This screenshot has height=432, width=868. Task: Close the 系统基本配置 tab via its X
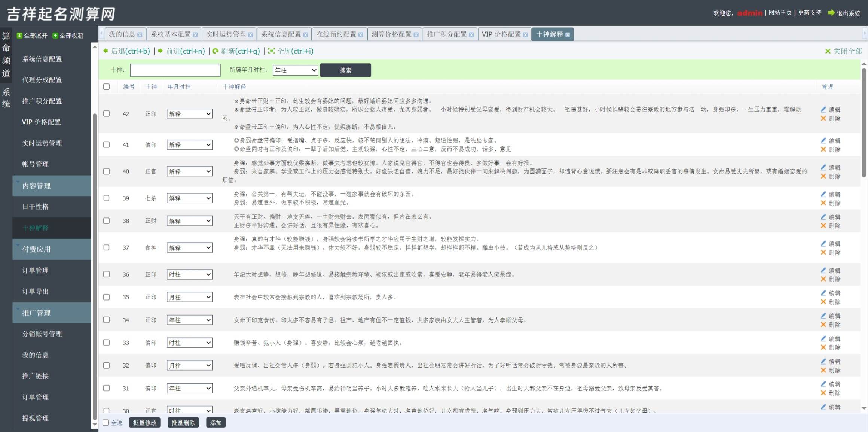(x=195, y=35)
